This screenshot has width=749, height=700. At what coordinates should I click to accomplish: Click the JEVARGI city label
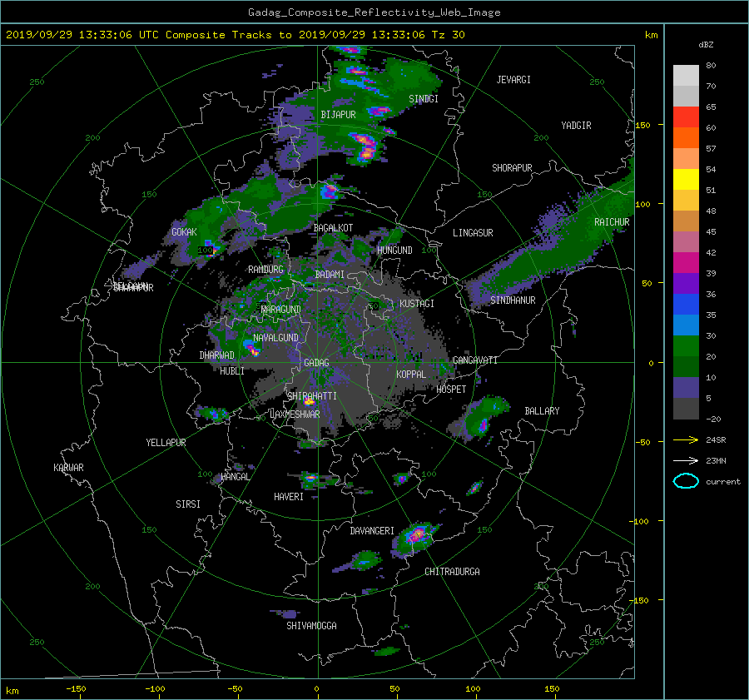pos(513,80)
